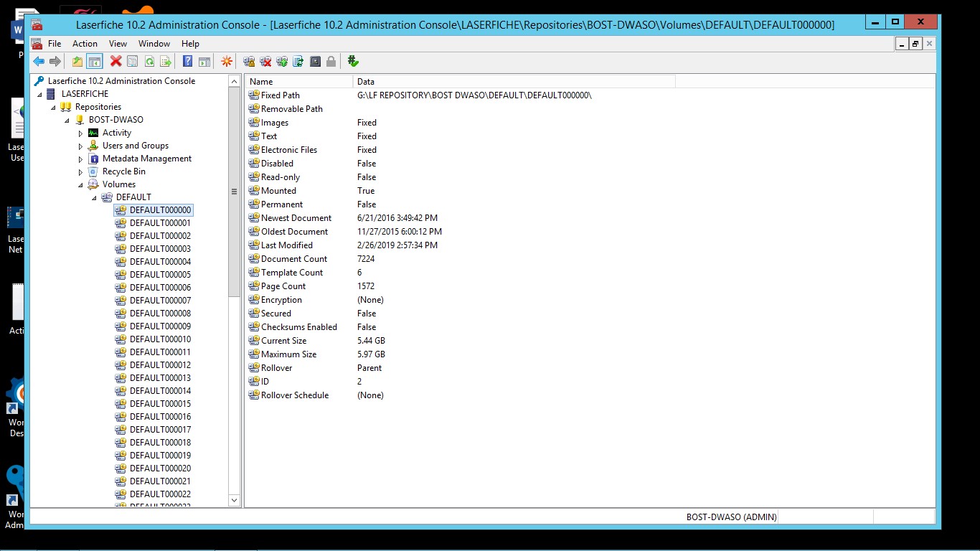Go up one level with folder icon

(77, 62)
